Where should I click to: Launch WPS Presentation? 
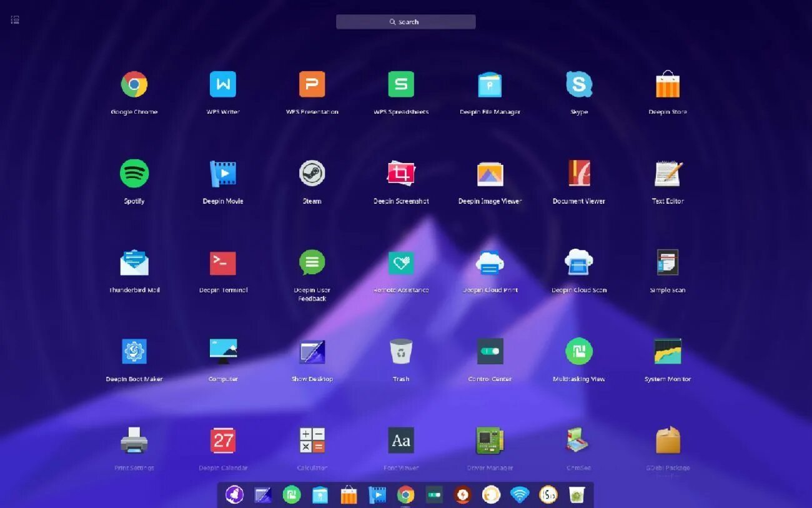pos(312,84)
